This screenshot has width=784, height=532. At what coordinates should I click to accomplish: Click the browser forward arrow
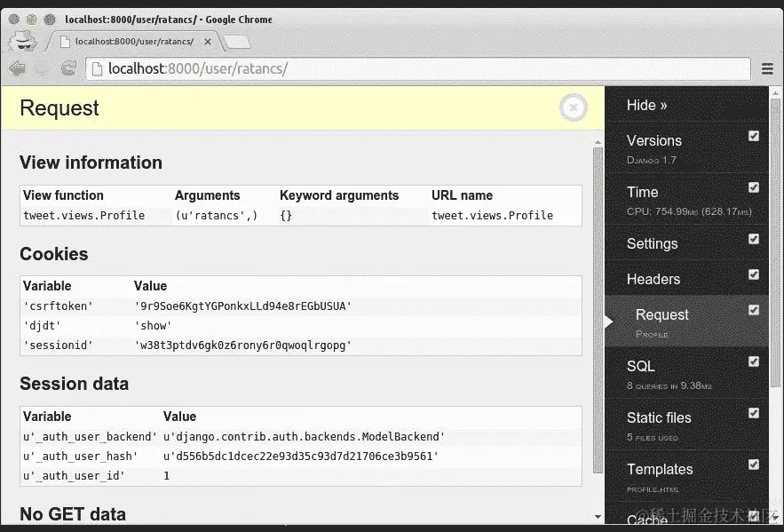point(41,68)
